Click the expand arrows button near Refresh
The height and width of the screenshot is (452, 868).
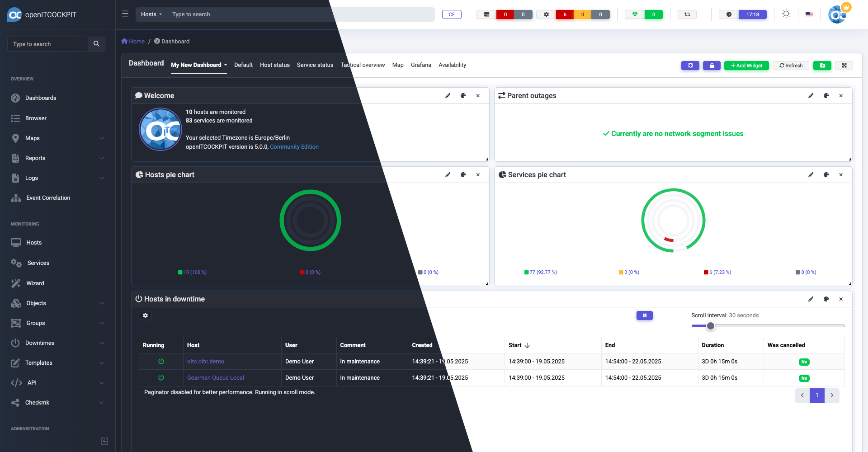tap(844, 66)
